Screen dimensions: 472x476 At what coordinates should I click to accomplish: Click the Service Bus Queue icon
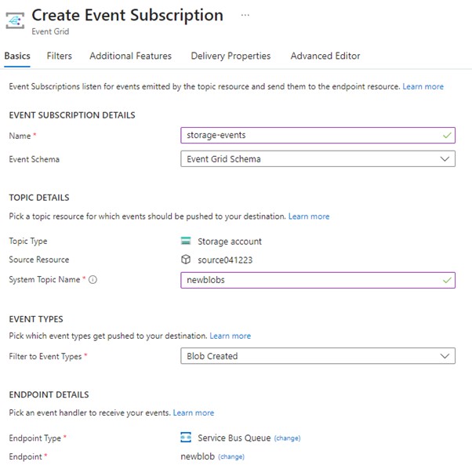186,438
